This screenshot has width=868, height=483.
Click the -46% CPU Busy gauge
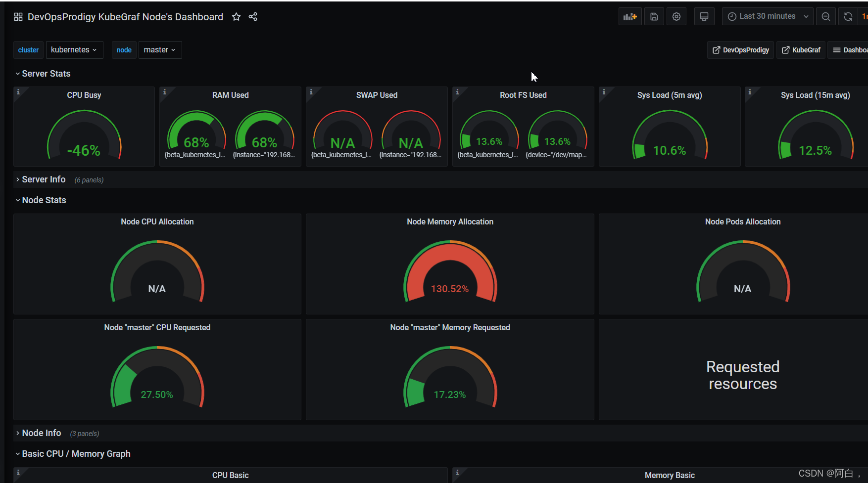point(84,134)
